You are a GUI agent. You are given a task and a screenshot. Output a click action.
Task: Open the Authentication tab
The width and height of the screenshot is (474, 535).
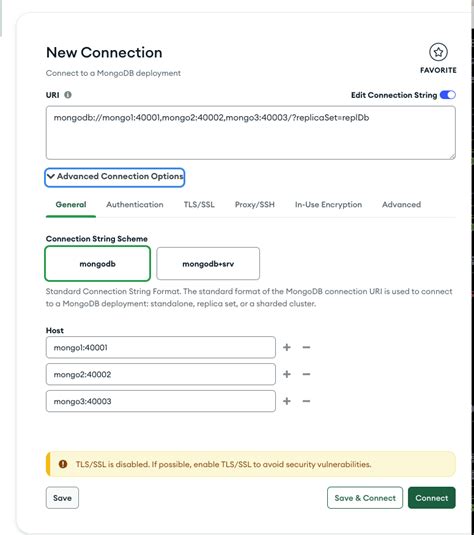pos(134,205)
